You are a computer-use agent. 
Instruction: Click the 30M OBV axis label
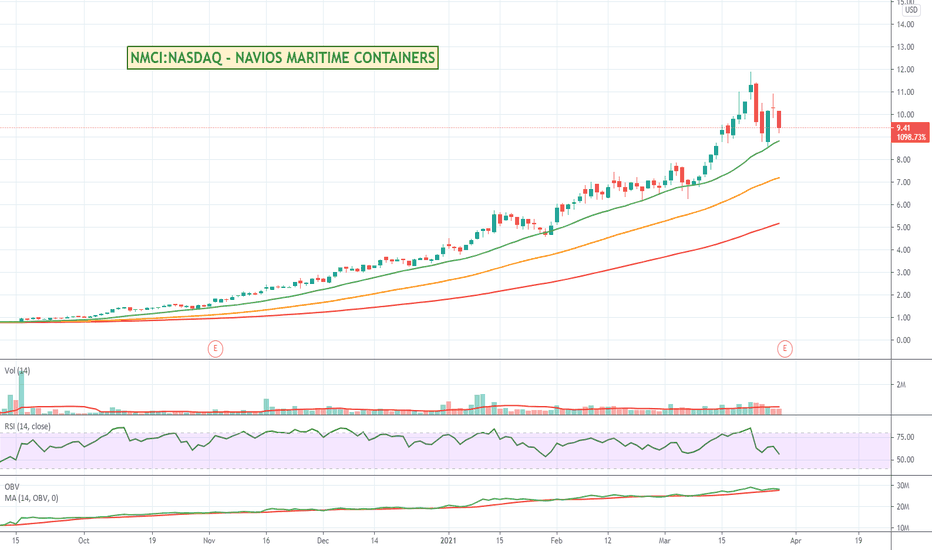click(903, 486)
